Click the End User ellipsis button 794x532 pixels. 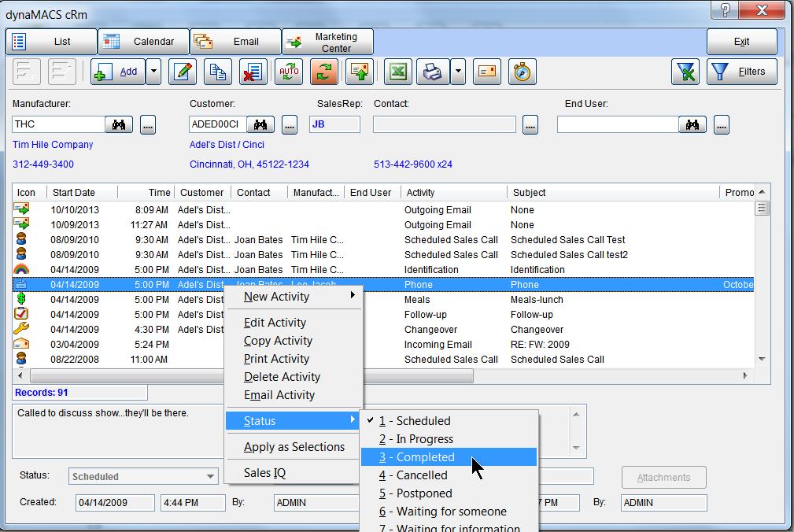pyautogui.click(x=722, y=124)
